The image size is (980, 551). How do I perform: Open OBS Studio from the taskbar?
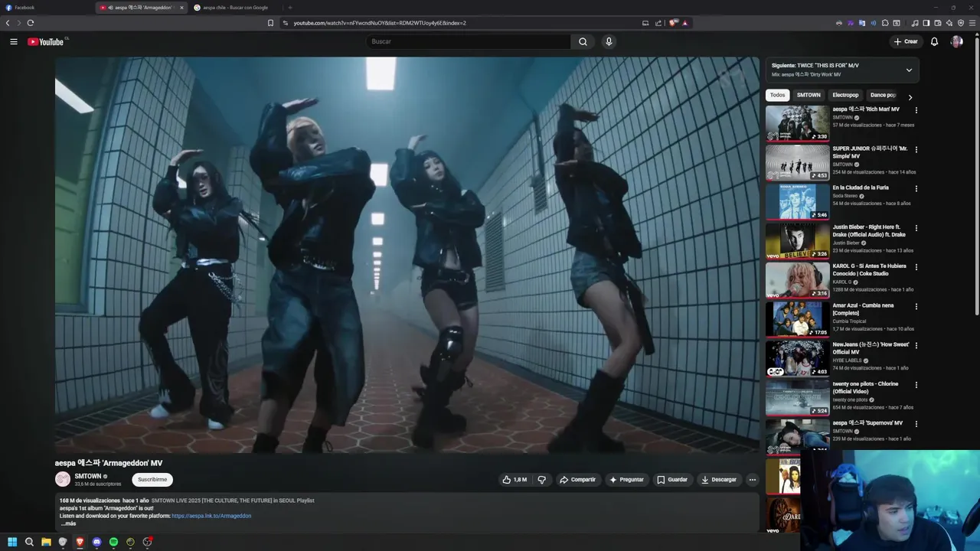coord(147,542)
